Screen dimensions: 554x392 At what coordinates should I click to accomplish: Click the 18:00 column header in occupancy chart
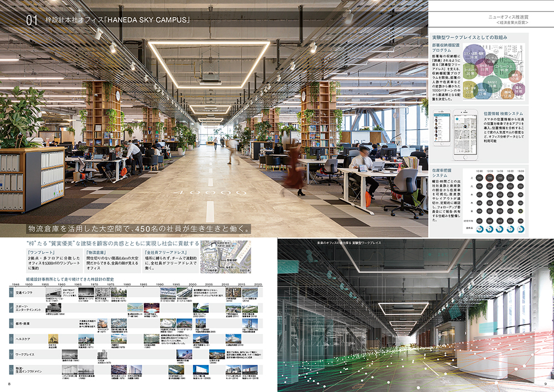click(x=520, y=171)
